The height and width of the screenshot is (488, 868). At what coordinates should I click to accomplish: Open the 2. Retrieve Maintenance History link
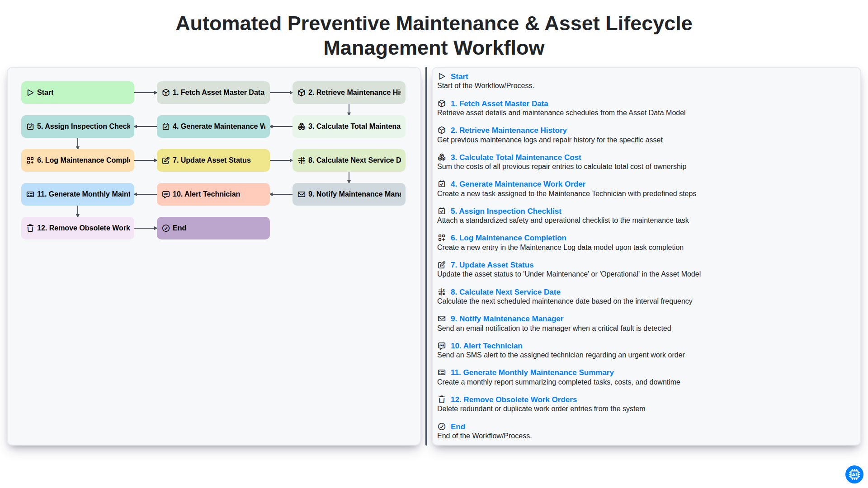click(509, 130)
